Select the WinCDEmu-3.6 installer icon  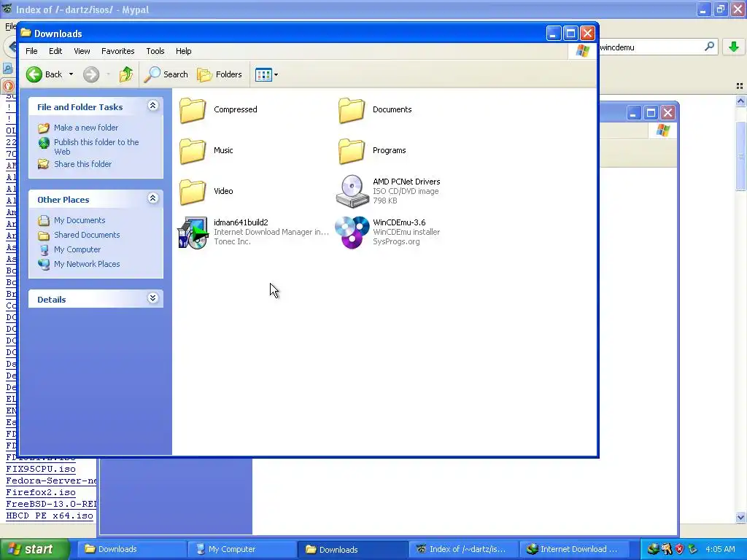point(352,233)
